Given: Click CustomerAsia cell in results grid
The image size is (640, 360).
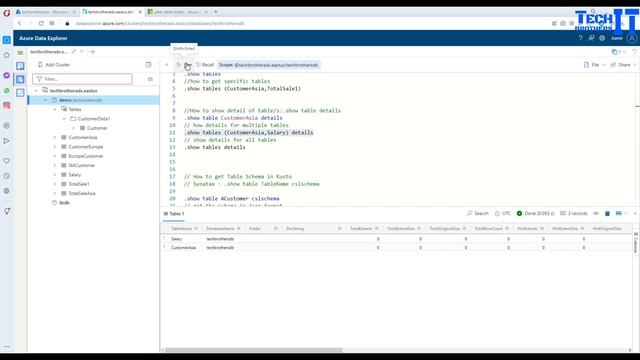Looking at the screenshot, I should coord(183,248).
